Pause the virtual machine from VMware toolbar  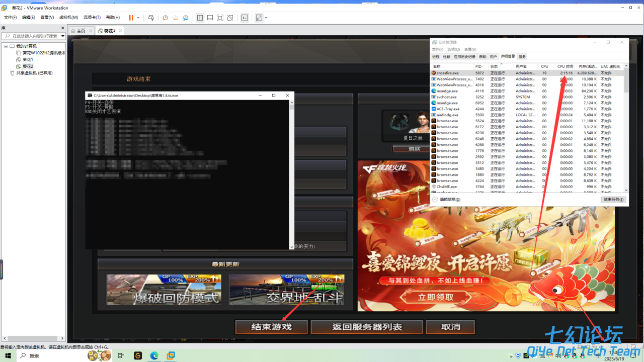click(131, 18)
